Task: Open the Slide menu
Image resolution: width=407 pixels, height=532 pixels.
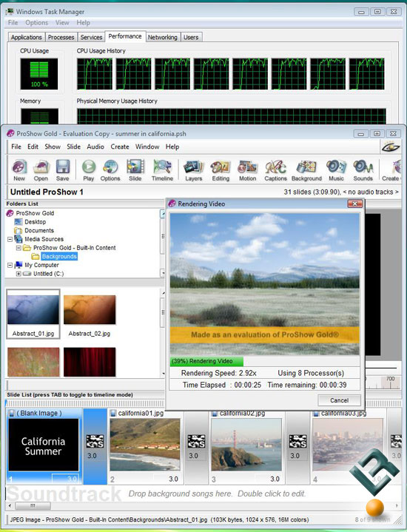Action: [x=74, y=147]
